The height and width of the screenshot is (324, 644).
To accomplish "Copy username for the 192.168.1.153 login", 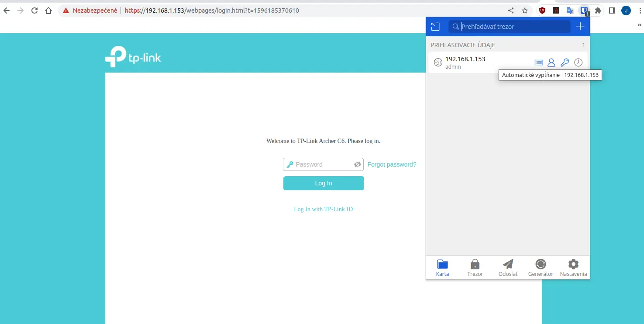I will pos(551,63).
